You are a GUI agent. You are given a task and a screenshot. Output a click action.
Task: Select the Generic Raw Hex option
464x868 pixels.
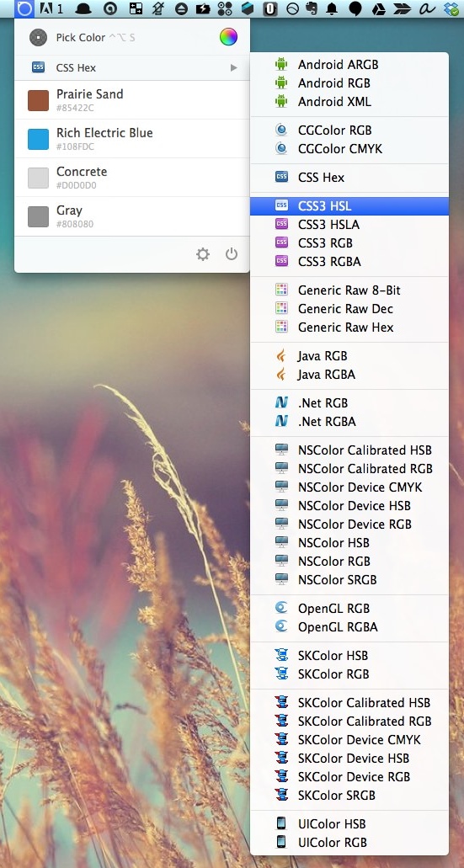pos(349,327)
